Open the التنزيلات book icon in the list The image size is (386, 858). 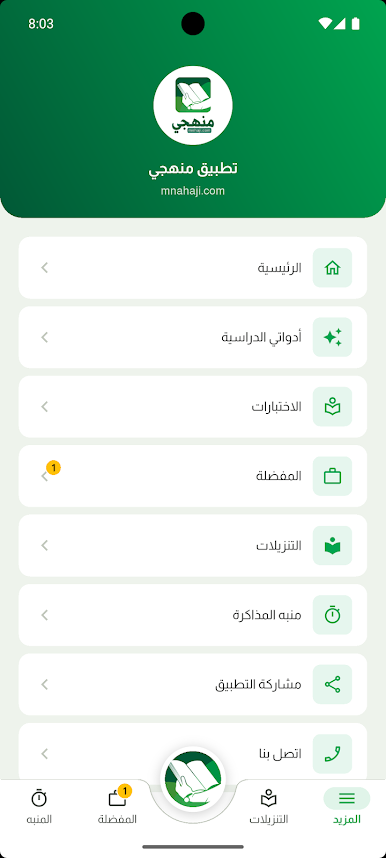click(332, 546)
